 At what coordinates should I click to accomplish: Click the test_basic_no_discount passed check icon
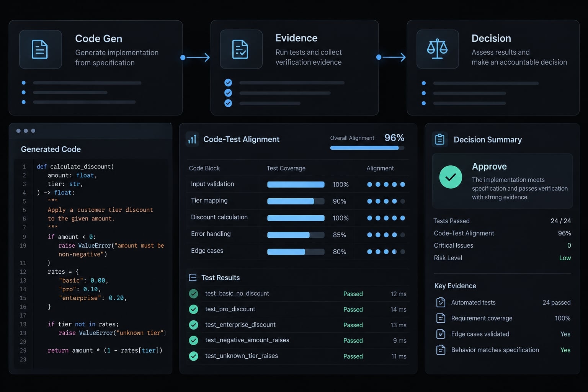(x=194, y=294)
